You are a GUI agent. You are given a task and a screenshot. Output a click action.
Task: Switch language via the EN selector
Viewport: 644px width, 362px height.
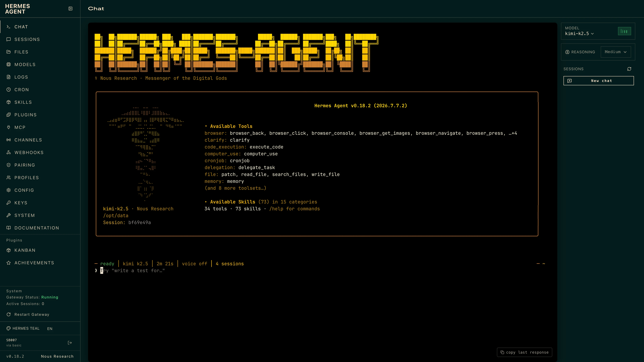50,329
